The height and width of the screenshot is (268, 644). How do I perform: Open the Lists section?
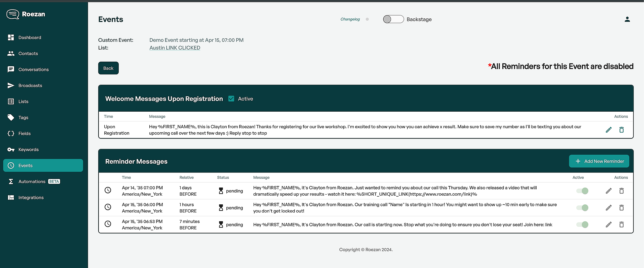tap(43, 102)
